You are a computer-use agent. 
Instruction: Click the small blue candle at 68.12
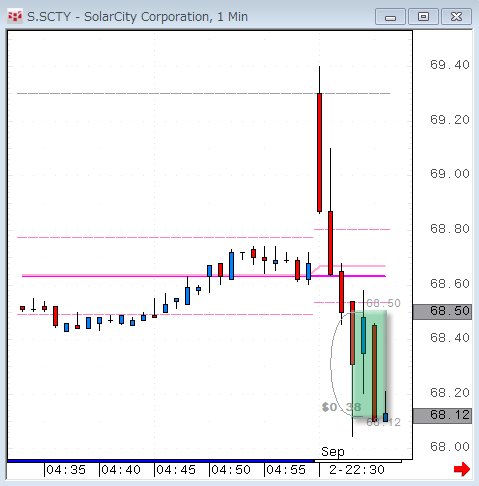tap(385, 417)
